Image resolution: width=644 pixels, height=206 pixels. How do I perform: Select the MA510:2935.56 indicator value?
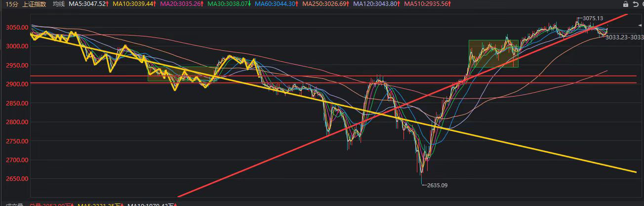click(427, 4)
